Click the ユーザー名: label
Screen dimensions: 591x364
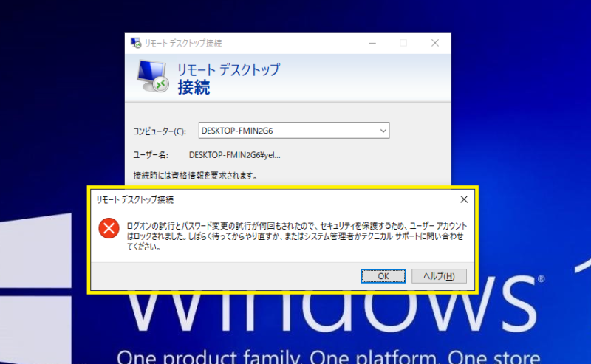click(151, 155)
